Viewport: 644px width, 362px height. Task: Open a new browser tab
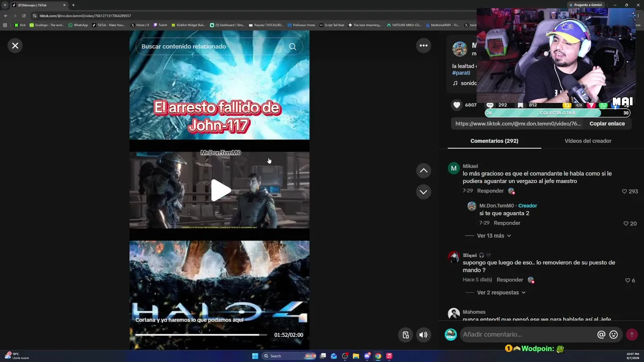73,5
